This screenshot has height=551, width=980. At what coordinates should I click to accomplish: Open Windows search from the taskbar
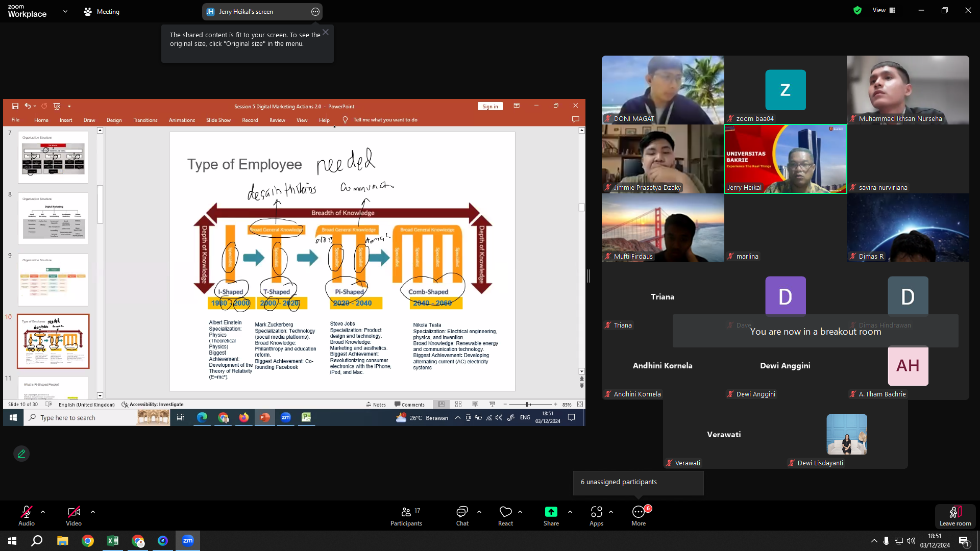point(37,541)
